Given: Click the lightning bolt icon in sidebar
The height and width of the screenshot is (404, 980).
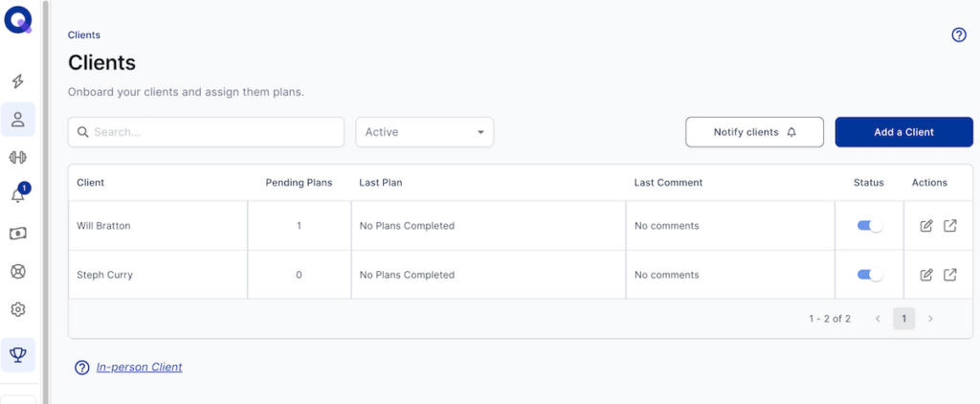Looking at the screenshot, I should tap(17, 81).
